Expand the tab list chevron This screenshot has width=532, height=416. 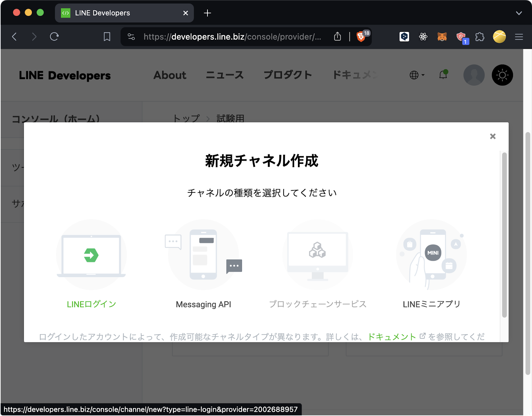coord(519,13)
